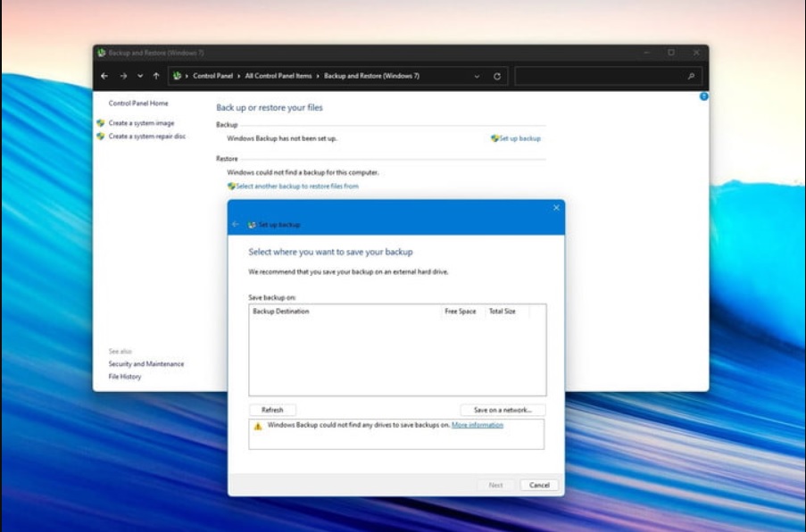This screenshot has height=532, width=806.
Task: Click shield icon beside Create a system repair disc
Action: pos(101,137)
